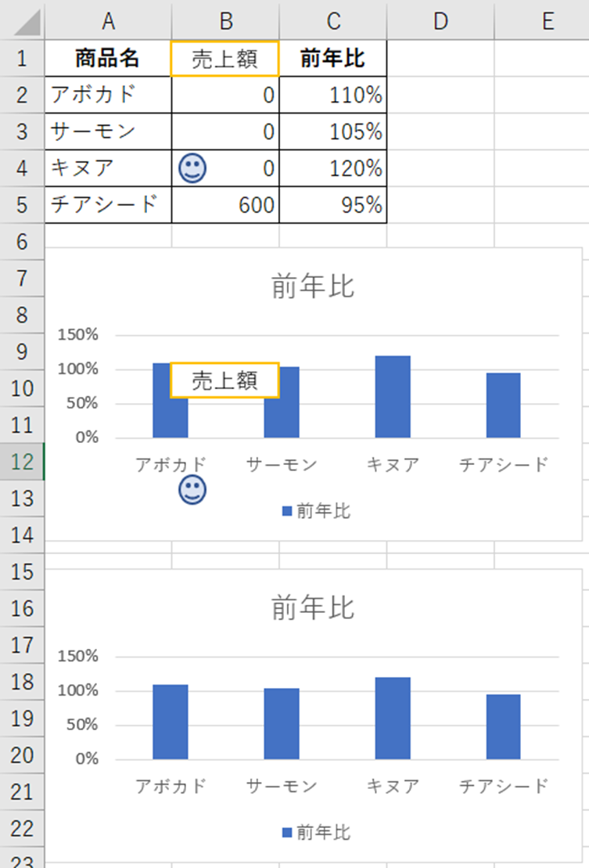Select the キヌア bar in the lower chart
The height and width of the screenshot is (868, 589).
pyautogui.click(x=393, y=719)
